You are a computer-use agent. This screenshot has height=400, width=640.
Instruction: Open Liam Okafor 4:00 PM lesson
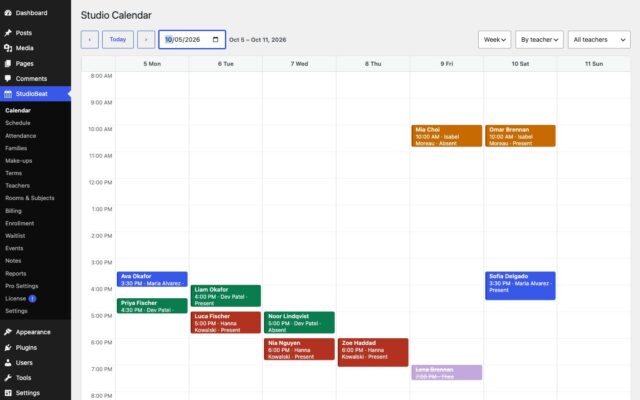tap(226, 296)
